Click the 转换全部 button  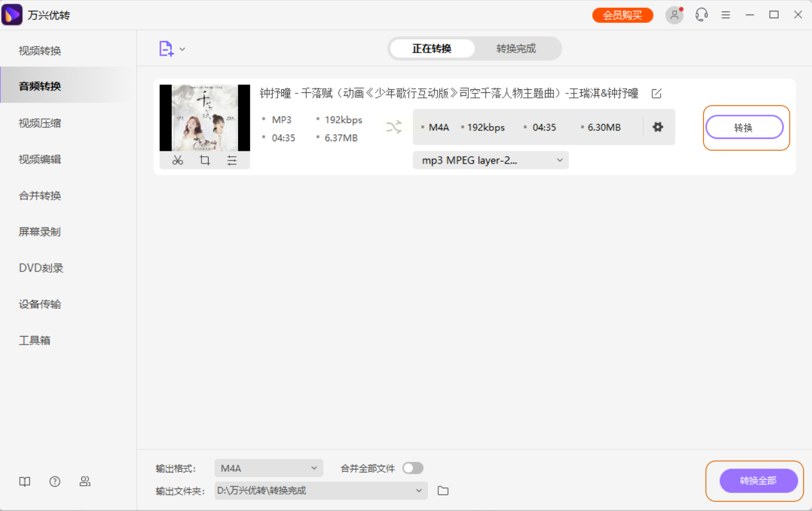758,481
